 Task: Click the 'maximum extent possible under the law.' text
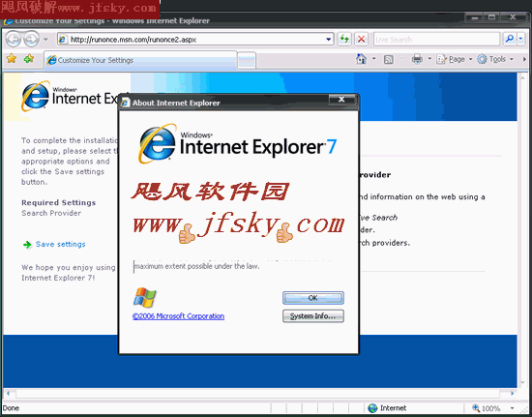pos(196,266)
